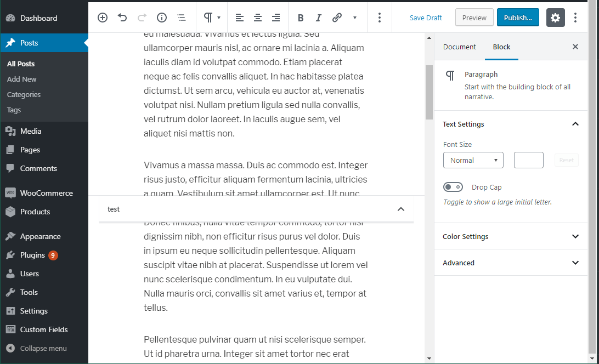599x364 pixels.
Task: Click the Save Draft link
Action: pos(426,18)
